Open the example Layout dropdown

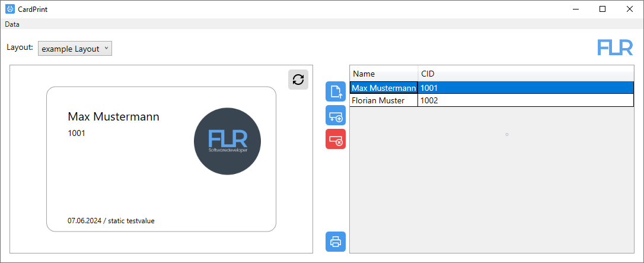(x=75, y=49)
